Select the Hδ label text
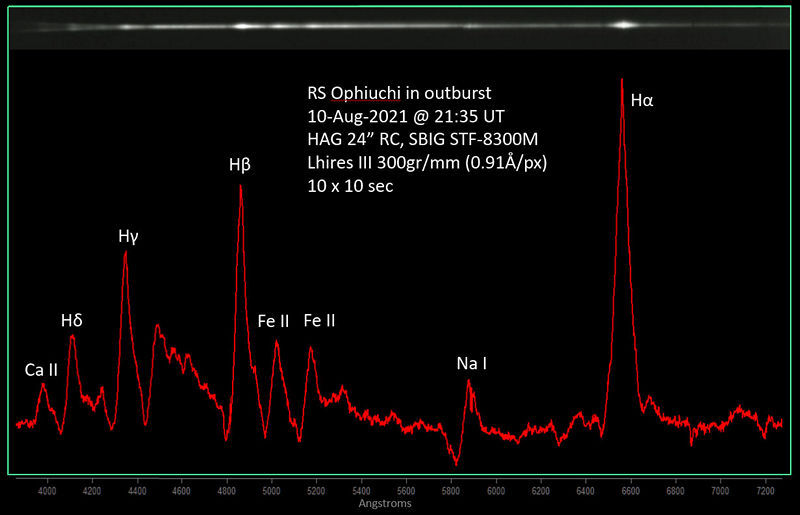This screenshot has height=515, width=800. (72, 320)
